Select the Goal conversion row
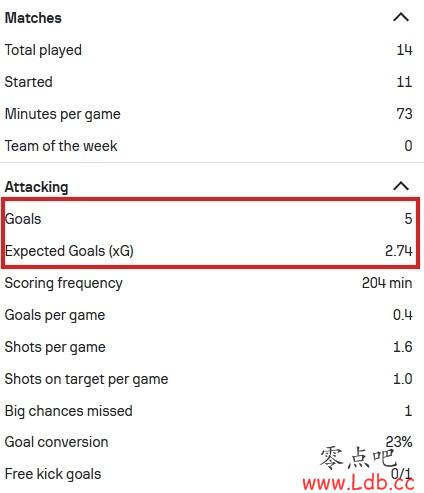The width and height of the screenshot is (424, 493). (x=209, y=442)
